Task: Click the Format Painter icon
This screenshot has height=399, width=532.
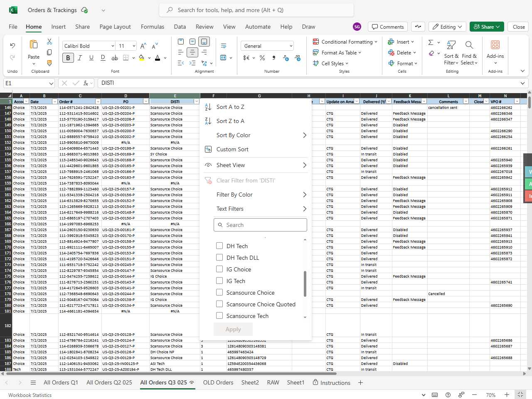Action: (49, 63)
